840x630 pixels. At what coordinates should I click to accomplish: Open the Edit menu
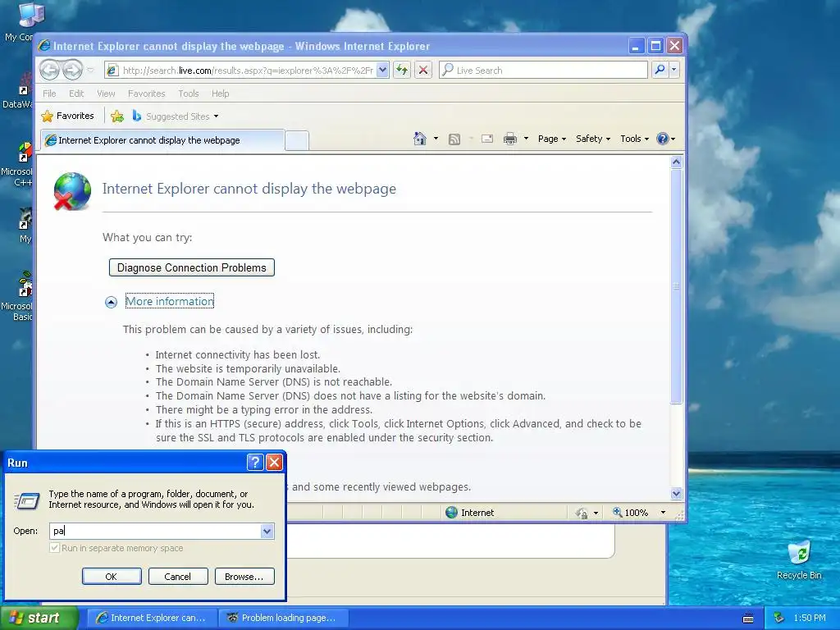coord(76,94)
